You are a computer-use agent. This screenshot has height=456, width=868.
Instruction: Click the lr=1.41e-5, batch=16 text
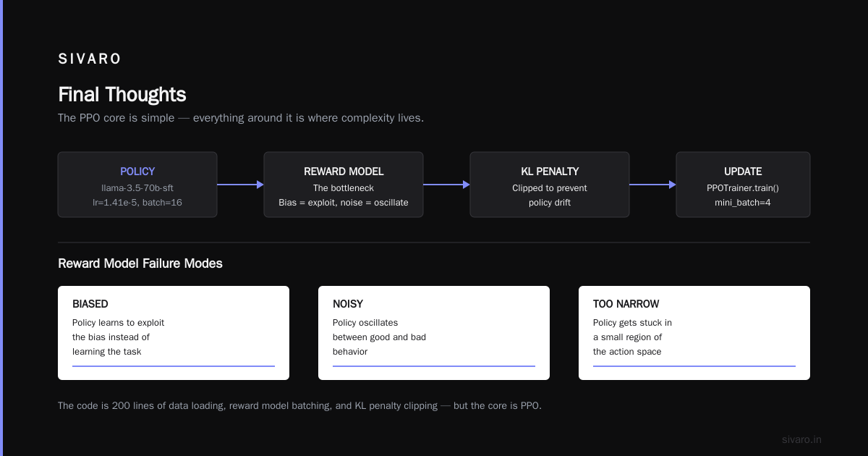click(x=137, y=203)
